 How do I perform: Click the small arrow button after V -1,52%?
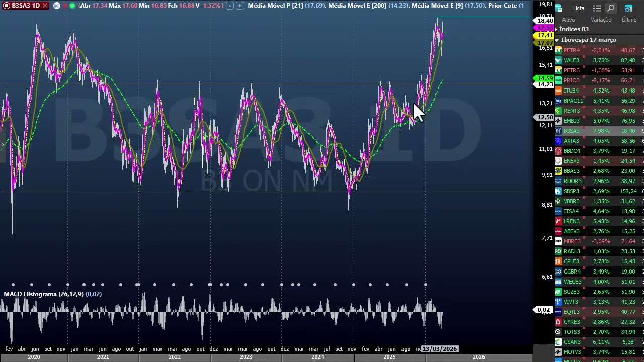tap(229, 5)
